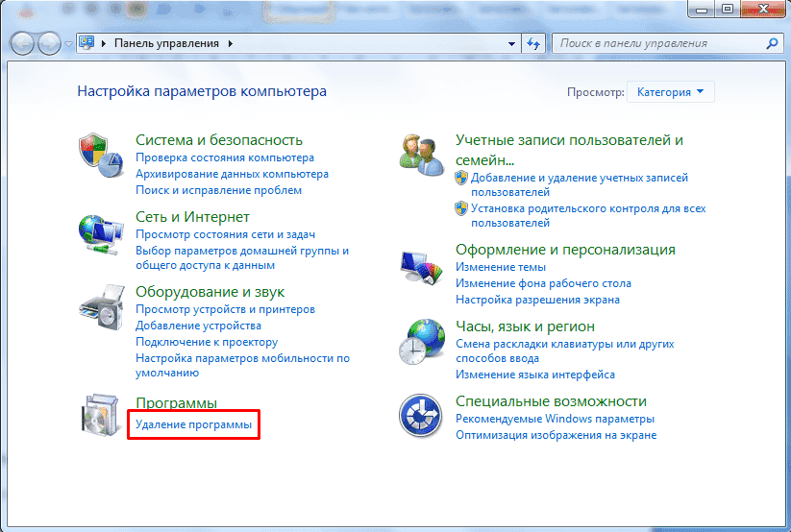Click the Clock, Language and Region icon

coord(422,342)
